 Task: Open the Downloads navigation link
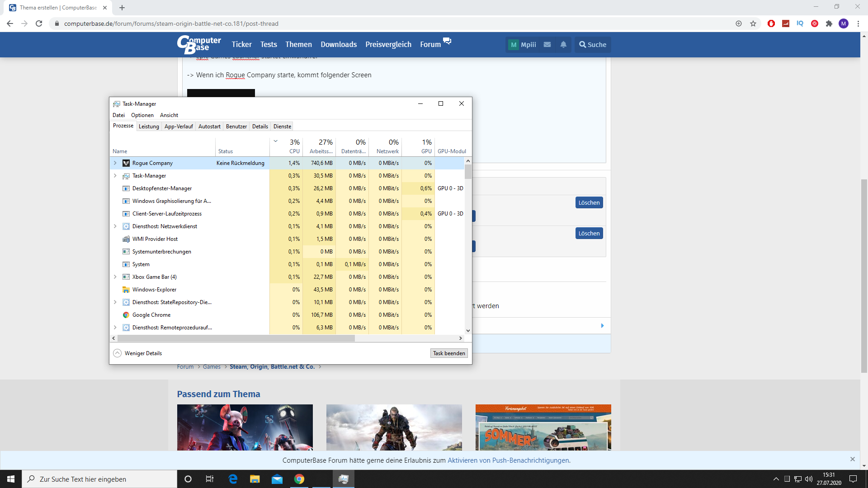pos(339,44)
